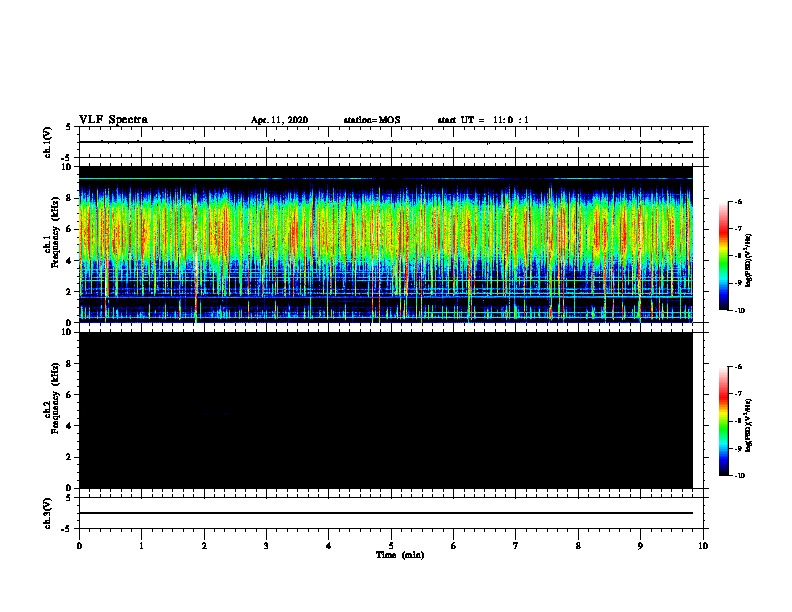The image size is (792, 612).
Task: Click the 'VLF Spectra' plot title
Action: (x=113, y=120)
